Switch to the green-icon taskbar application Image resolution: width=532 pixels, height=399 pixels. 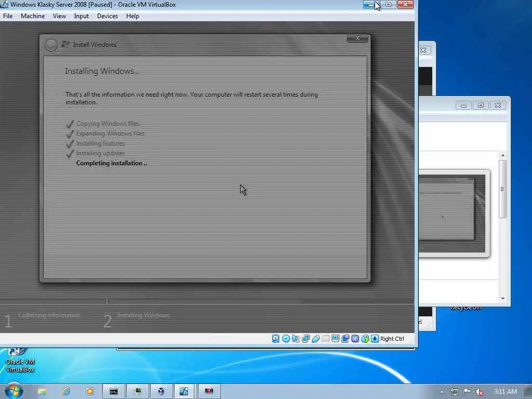click(137, 391)
